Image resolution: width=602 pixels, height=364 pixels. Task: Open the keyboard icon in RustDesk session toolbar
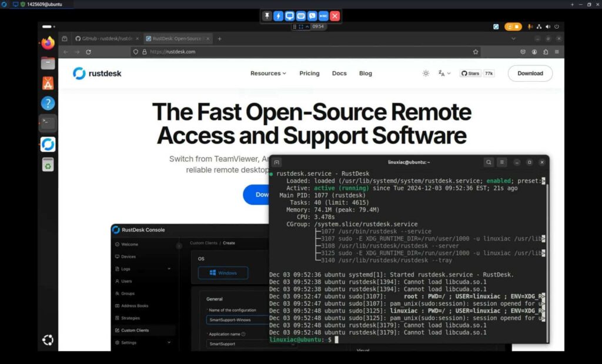tap(300, 16)
